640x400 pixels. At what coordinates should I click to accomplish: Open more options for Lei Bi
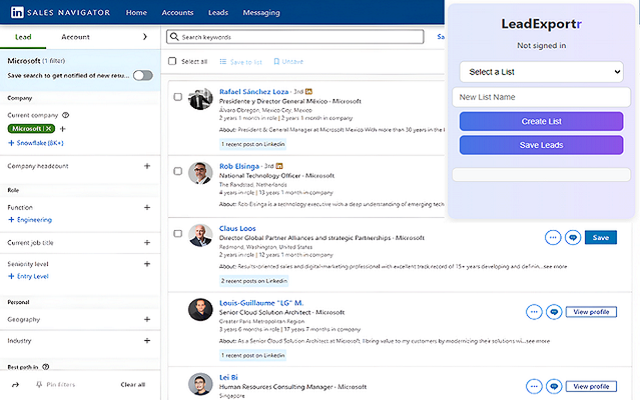[534, 386]
